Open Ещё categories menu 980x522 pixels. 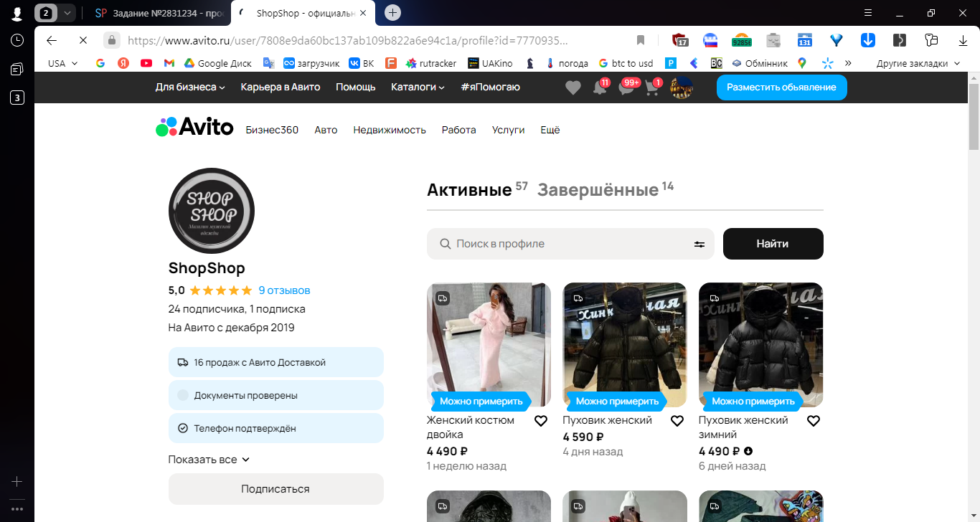point(550,130)
